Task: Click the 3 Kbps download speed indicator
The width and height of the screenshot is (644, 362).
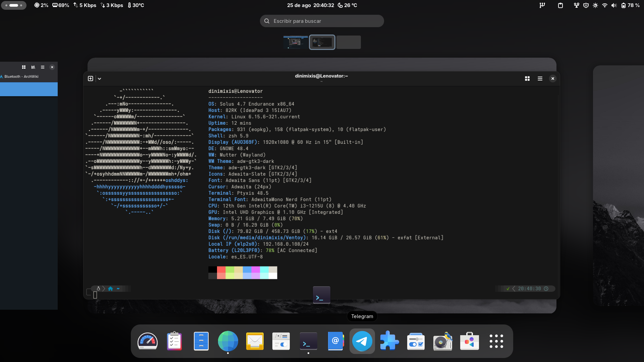Action: [112, 5]
